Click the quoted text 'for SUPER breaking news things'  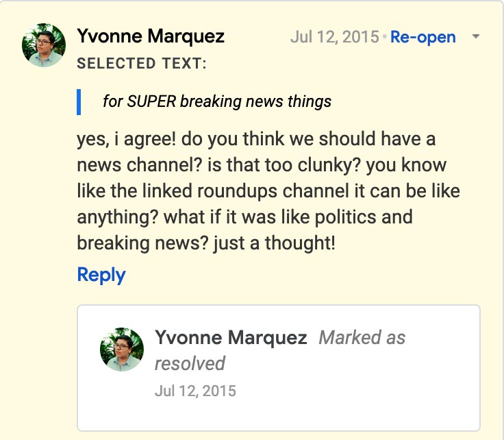click(217, 102)
